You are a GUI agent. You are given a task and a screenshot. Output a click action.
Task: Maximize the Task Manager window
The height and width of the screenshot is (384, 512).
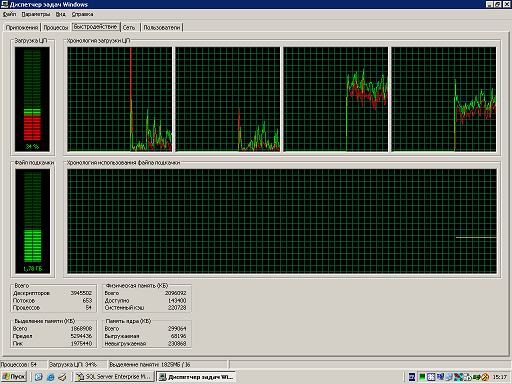pos(497,4)
